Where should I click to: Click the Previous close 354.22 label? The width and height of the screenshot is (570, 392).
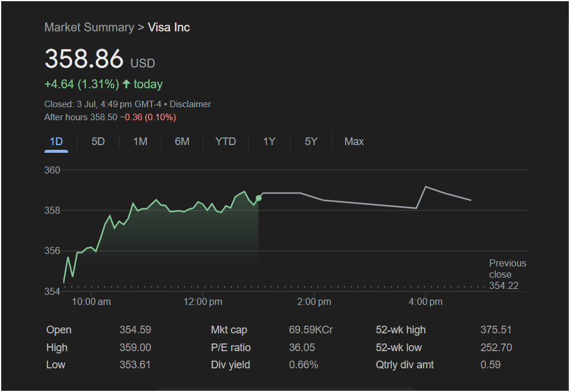[507, 275]
